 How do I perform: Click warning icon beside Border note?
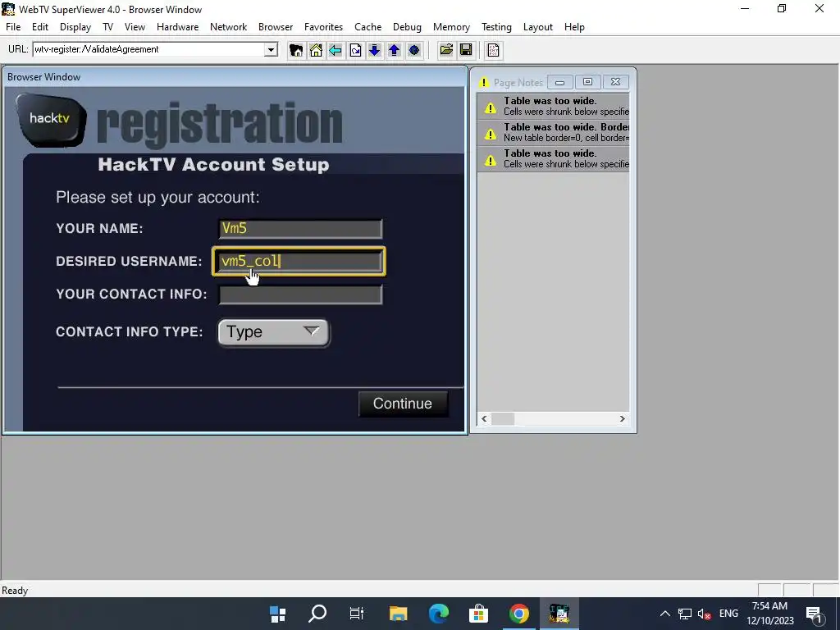tap(491, 134)
